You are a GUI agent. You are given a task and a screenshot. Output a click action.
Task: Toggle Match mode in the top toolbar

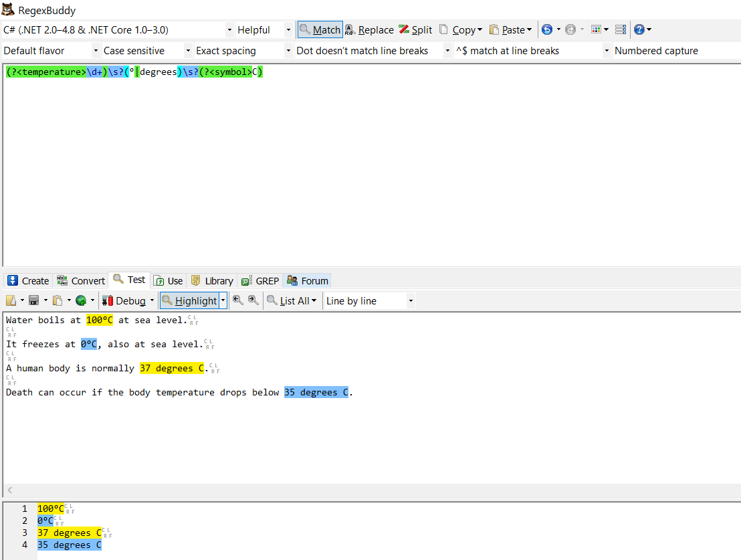coord(320,29)
